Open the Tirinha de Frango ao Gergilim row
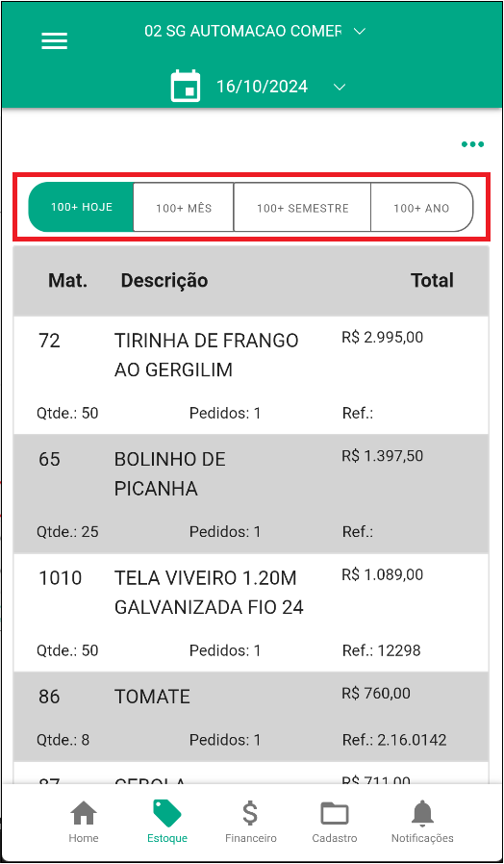 (251, 374)
